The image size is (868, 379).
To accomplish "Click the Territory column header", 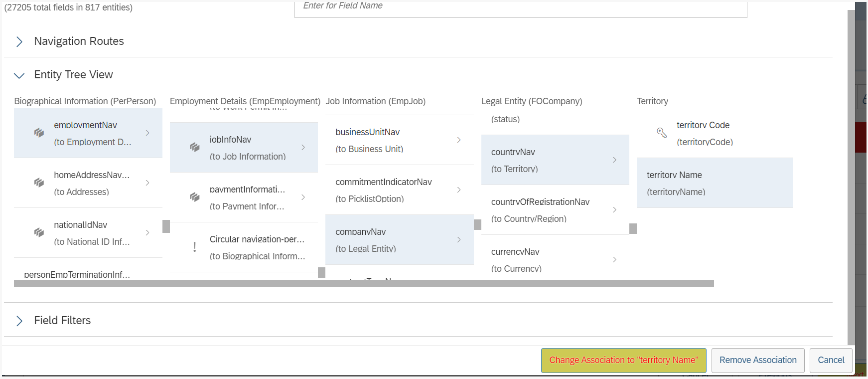I will coord(653,101).
